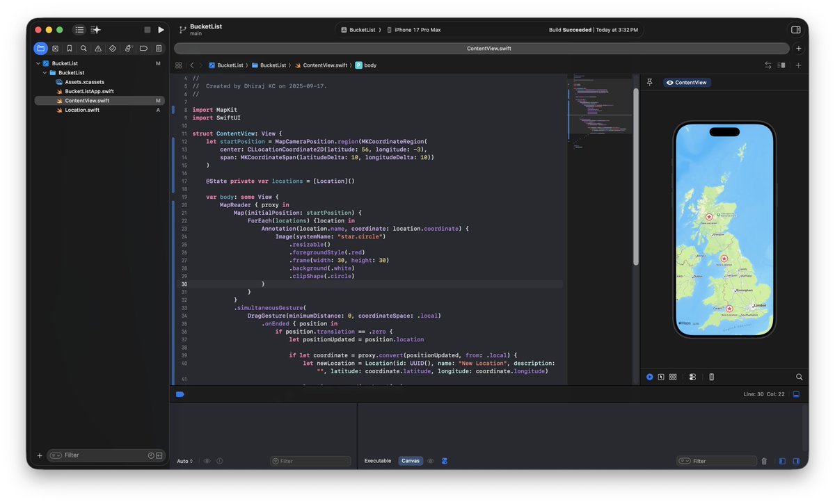Click the console Filter field

pyautogui.click(x=717, y=461)
